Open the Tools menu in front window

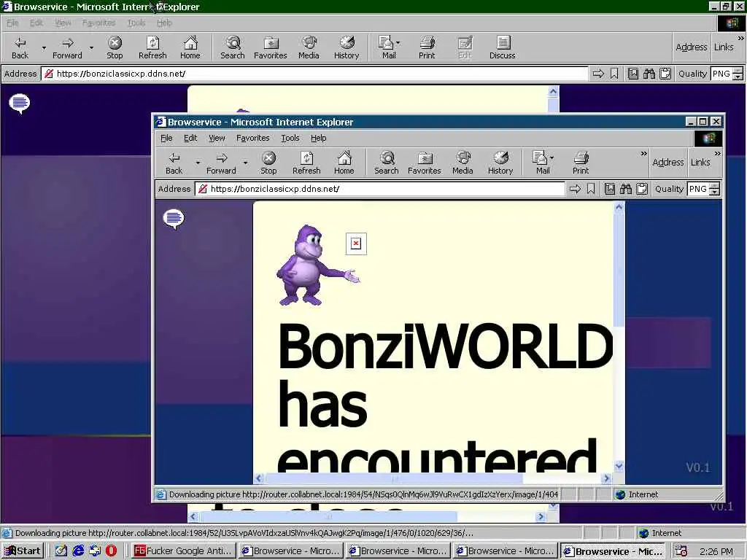[290, 138]
